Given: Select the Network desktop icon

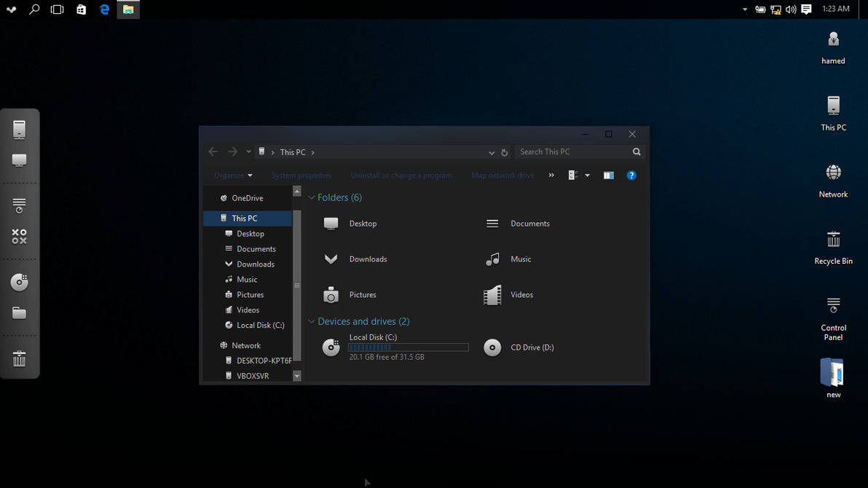Looking at the screenshot, I should point(833,175).
